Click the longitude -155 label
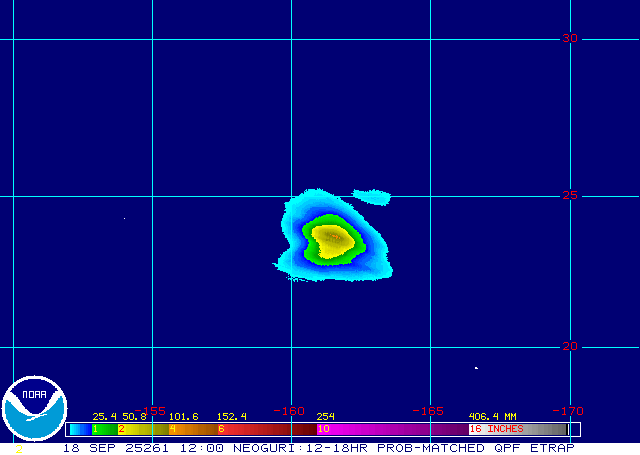The width and height of the screenshot is (640, 455). pyautogui.click(x=151, y=410)
